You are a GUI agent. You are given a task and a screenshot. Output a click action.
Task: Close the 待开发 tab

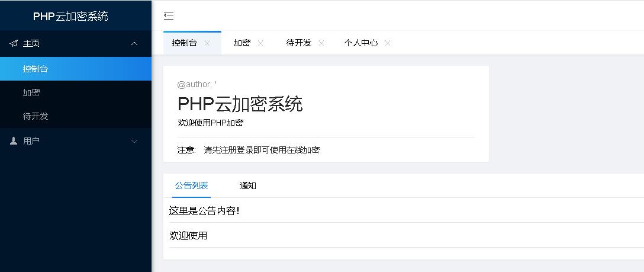[321, 43]
